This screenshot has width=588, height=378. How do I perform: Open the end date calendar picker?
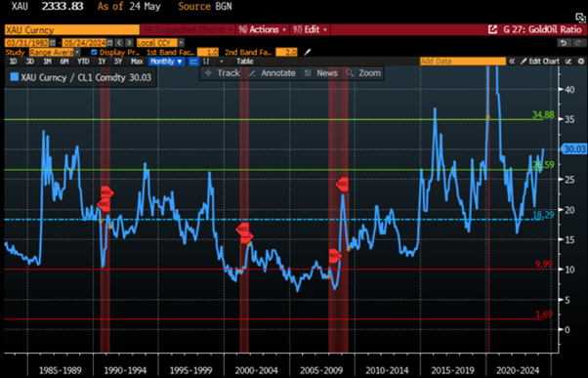coord(109,43)
